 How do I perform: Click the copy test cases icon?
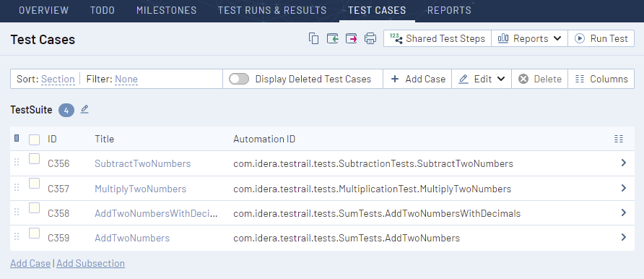(314, 38)
